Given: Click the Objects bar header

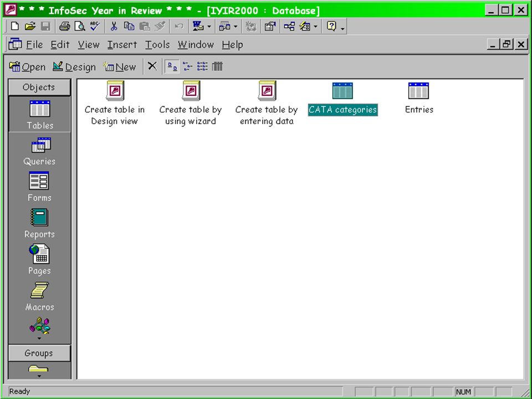Looking at the screenshot, I should click(x=39, y=87).
